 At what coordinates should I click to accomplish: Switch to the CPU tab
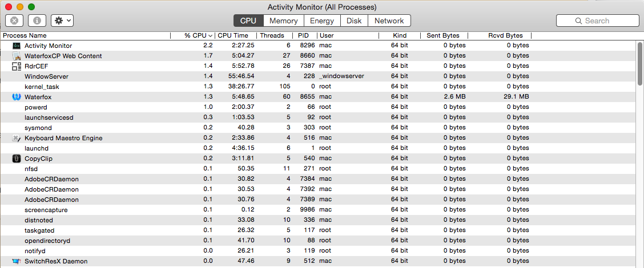point(248,21)
